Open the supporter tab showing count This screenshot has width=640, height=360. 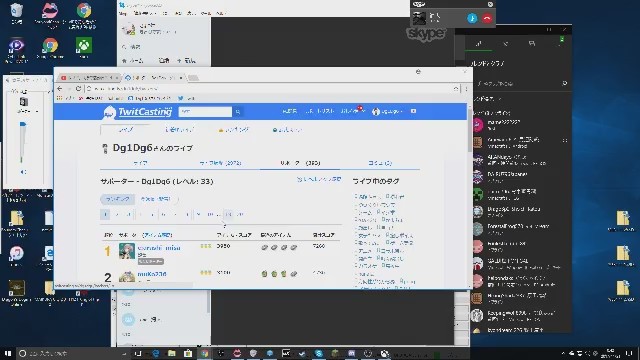pyautogui.click(x=300, y=163)
